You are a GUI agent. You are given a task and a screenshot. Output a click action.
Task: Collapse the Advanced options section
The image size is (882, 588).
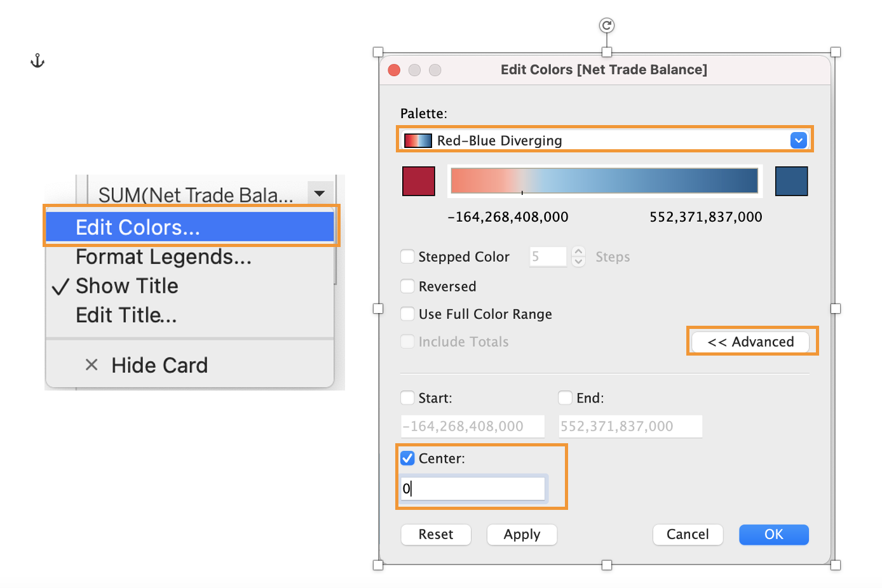(750, 342)
